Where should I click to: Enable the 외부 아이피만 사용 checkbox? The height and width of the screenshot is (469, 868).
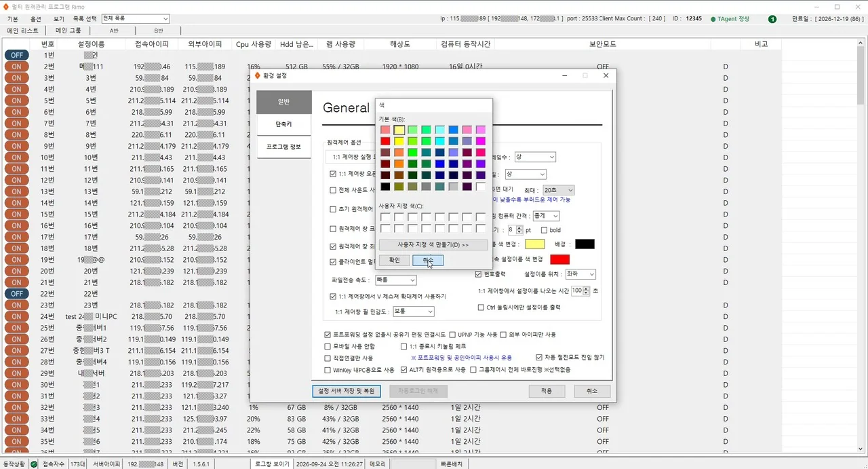pyautogui.click(x=503, y=335)
